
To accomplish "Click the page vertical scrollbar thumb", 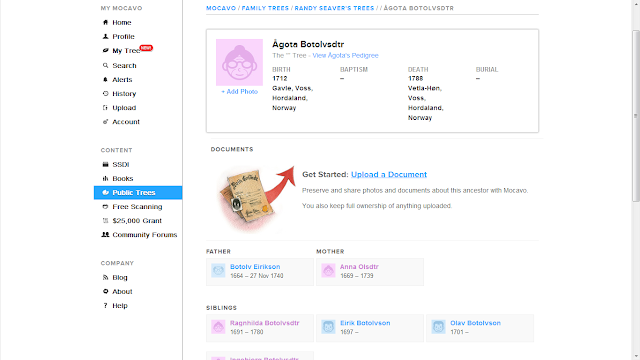I will (x=636, y=116).
